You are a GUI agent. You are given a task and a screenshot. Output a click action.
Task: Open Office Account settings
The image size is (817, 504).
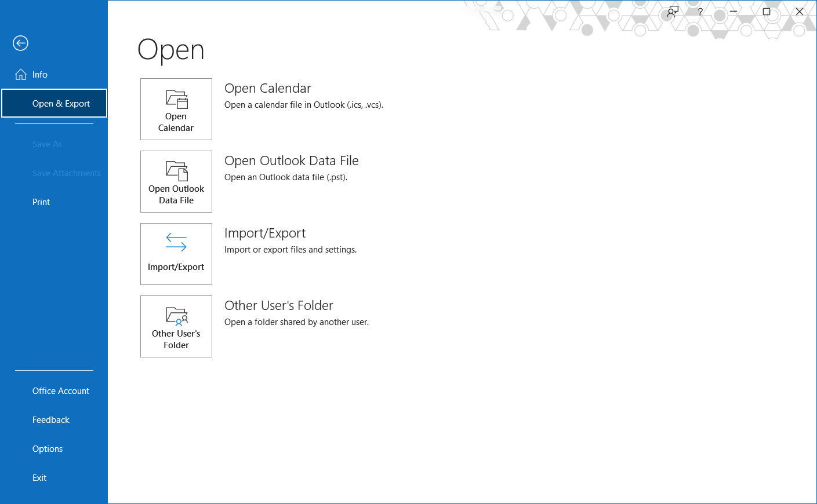(x=54, y=390)
